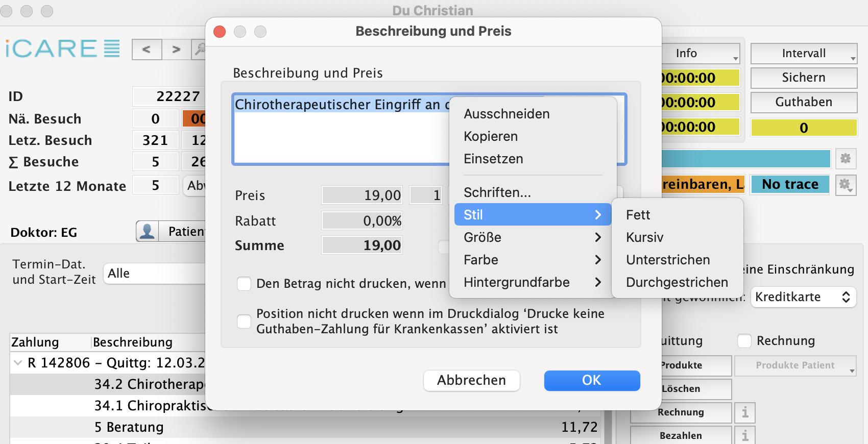868x444 pixels.
Task: Open the Kreditkarte payment dropdown
Action: pyautogui.click(x=803, y=297)
